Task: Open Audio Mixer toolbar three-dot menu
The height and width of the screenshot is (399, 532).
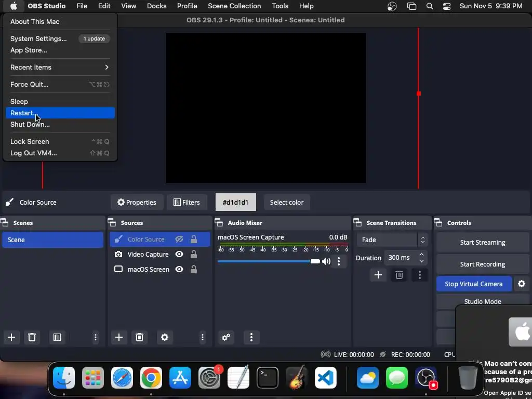Action: (x=251, y=337)
